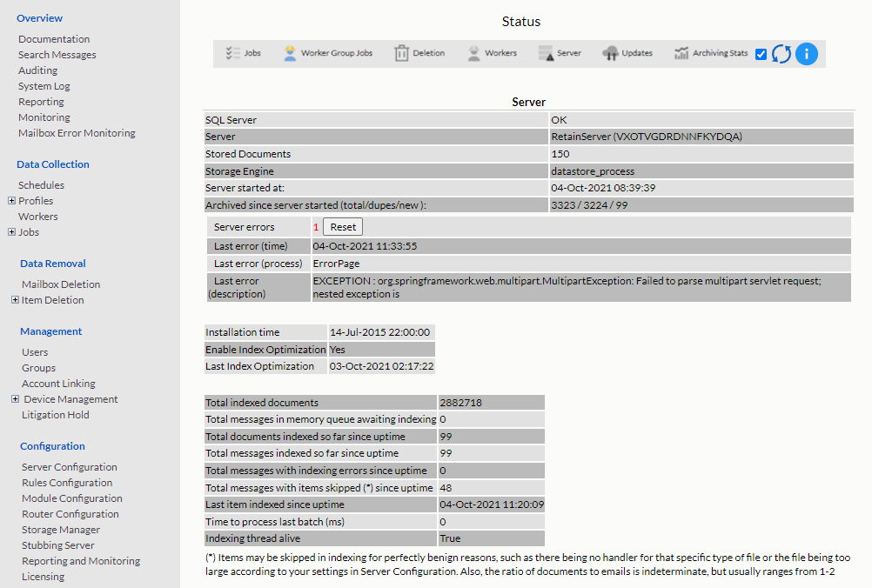
Task: Open the Reporting page
Action: point(41,102)
